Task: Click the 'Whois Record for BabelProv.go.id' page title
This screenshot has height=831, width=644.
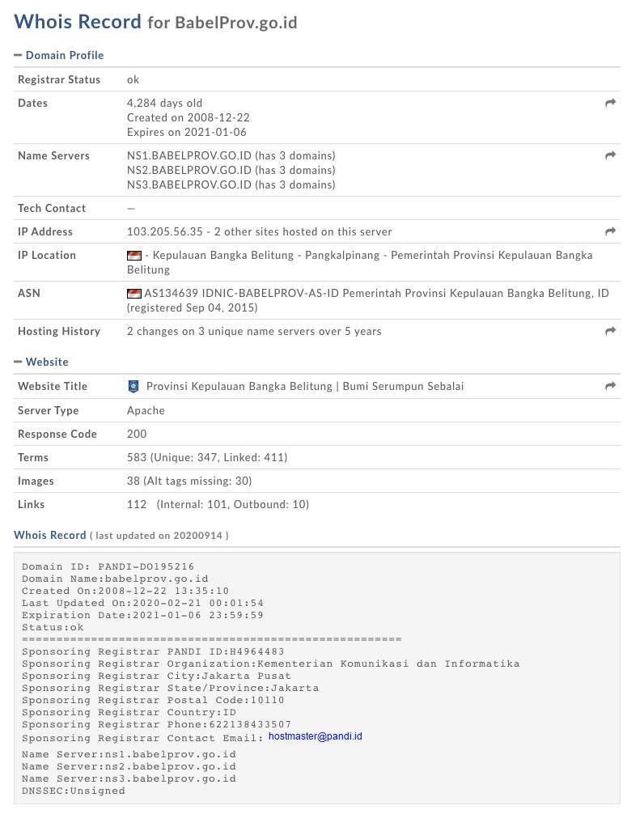Action: click(x=155, y=22)
